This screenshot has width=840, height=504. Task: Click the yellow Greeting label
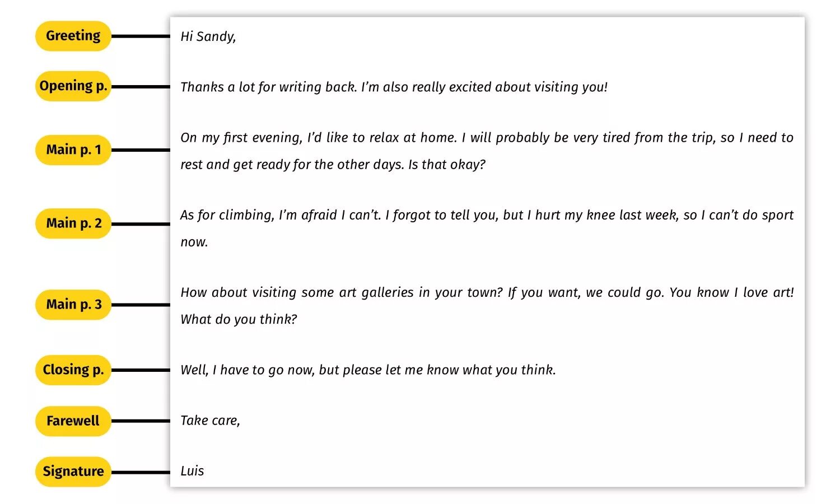73,36
